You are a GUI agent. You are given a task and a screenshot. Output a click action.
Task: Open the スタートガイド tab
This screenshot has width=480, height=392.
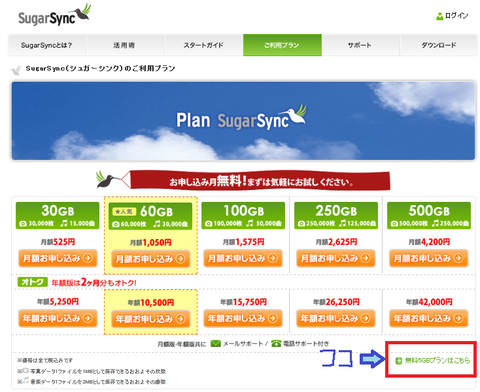(203, 45)
